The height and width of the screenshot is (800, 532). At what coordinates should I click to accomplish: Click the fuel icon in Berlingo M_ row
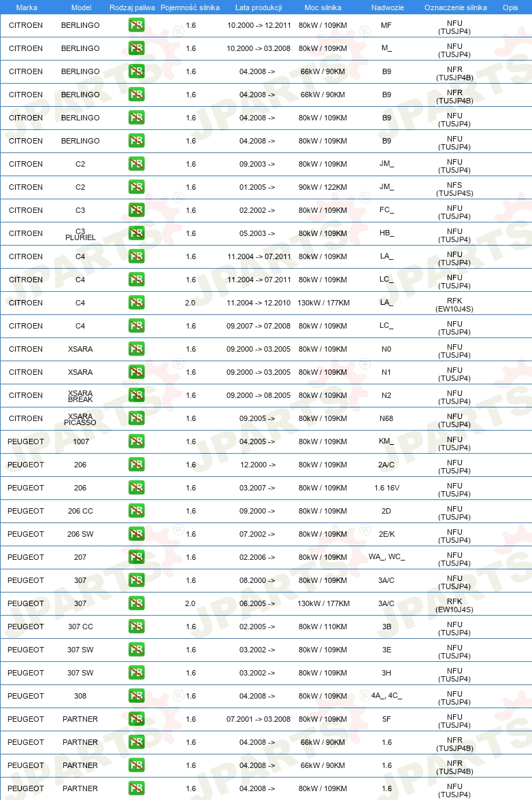[136, 48]
